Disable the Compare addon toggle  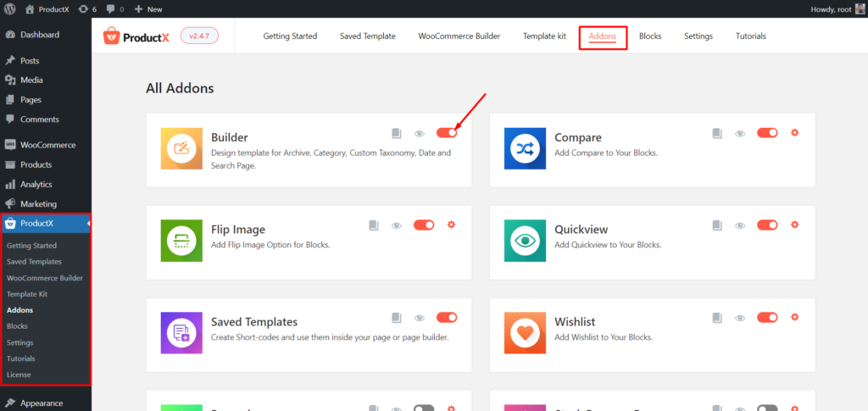click(767, 133)
